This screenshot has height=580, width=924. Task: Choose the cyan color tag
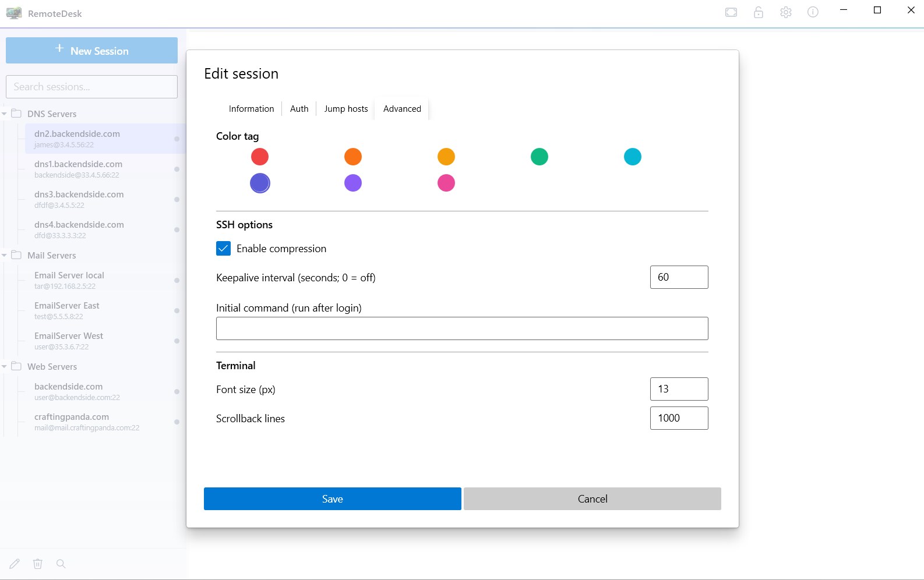[x=633, y=157]
